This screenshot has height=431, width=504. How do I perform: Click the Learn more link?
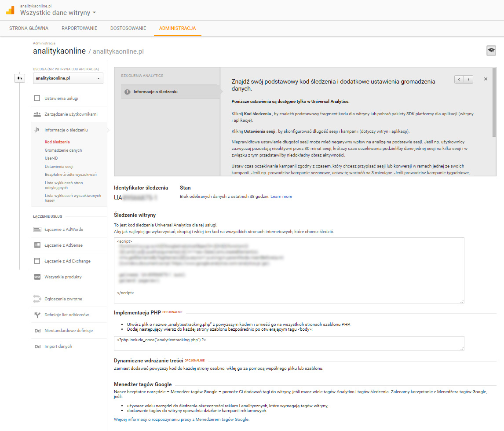[281, 197]
